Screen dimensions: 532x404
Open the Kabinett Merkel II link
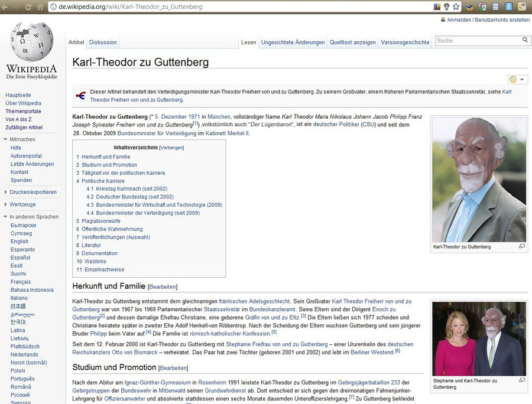[227, 133]
